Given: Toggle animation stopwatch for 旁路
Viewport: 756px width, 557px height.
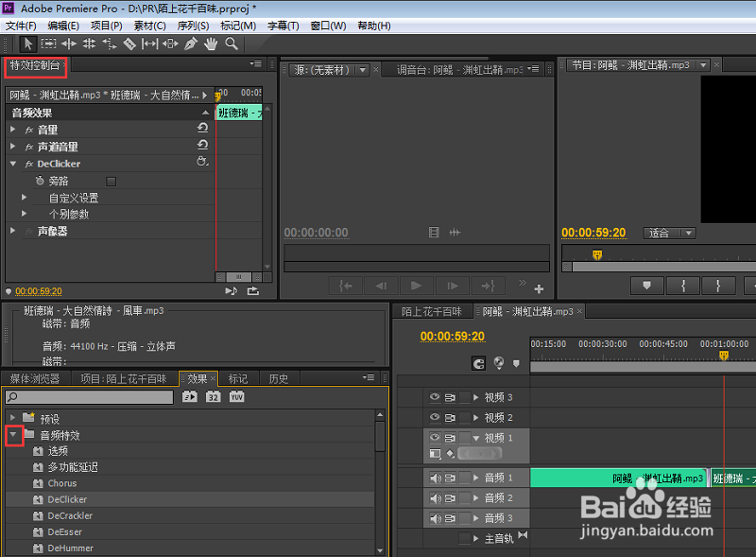Looking at the screenshot, I should [x=40, y=181].
